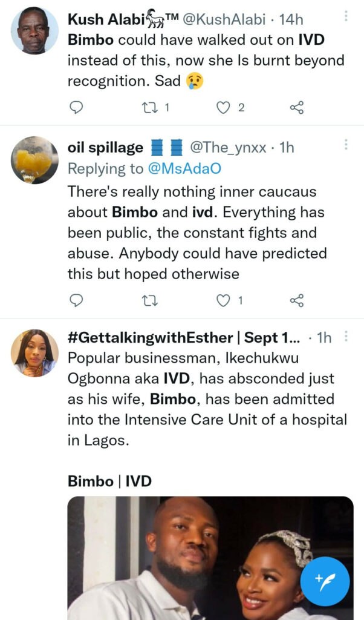Like oil spillage's tweet
Viewport: 364px width, 620px height.
click(224, 300)
